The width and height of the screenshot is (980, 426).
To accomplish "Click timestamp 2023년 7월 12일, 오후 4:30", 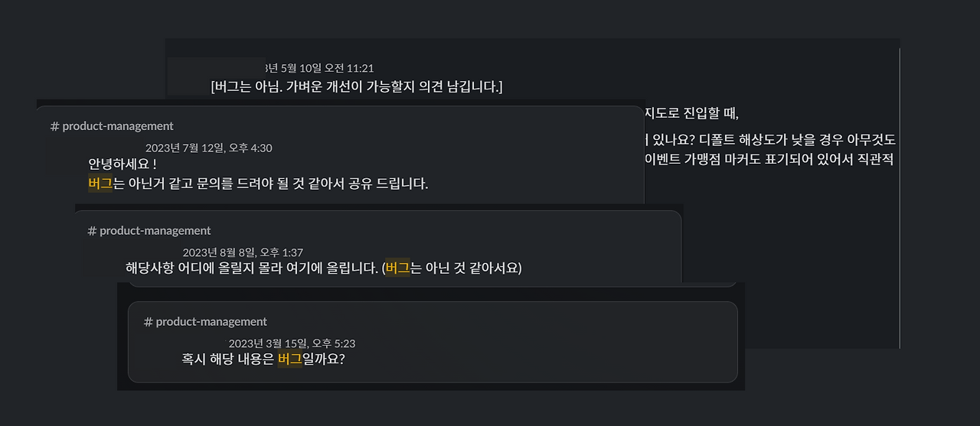I will tap(209, 148).
